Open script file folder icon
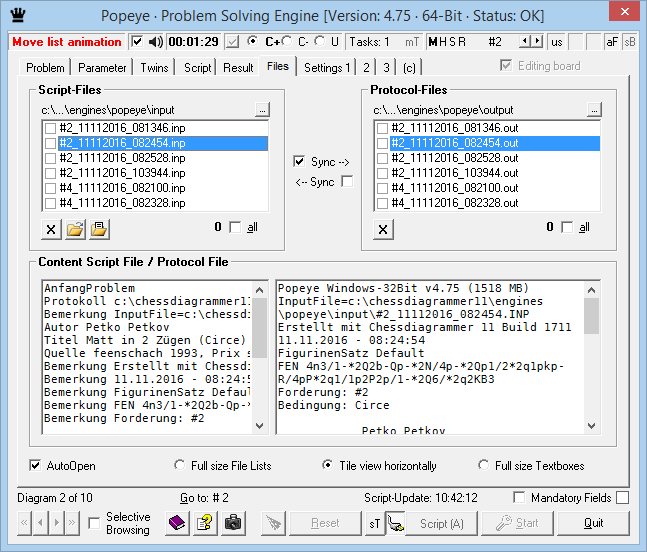The height and width of the screenshot is (552, 647). click(x=75, y=229)
